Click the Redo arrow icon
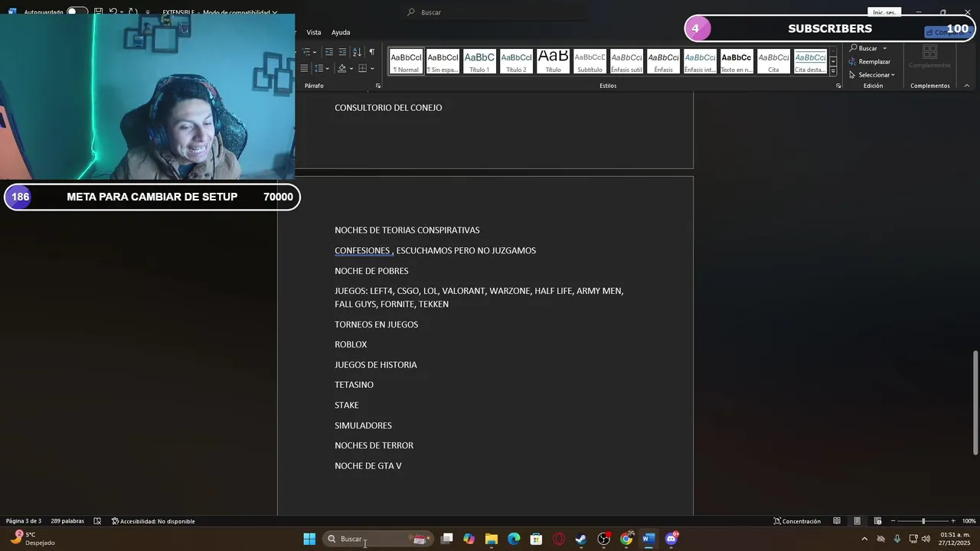The height and width of the screenshot is (551, 980). point(132,12)
